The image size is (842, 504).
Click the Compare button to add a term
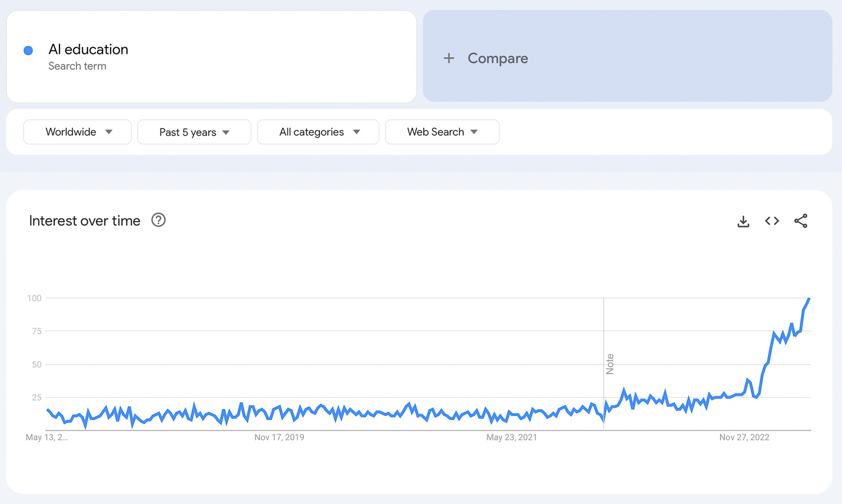(497, 58)
